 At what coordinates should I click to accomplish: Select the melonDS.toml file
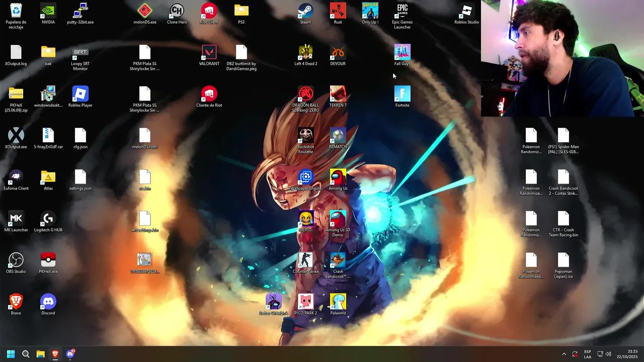click(x=145, y=136)
